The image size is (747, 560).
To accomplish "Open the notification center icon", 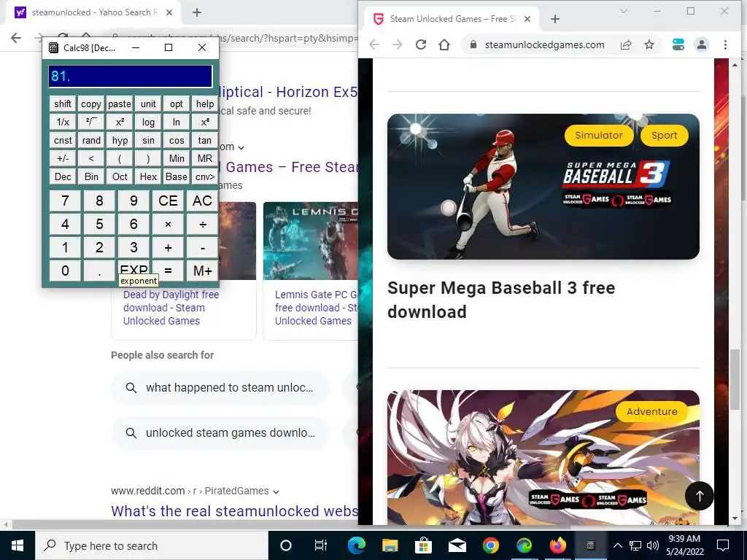I will (x=723, y=545).
